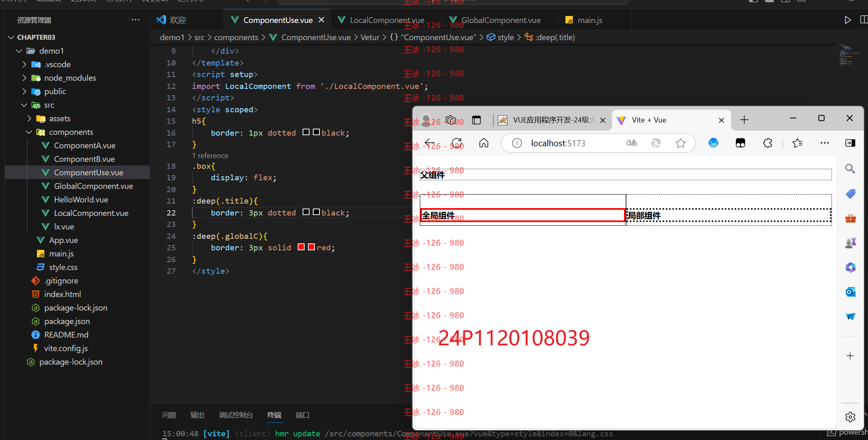Click the search icon in Edge sidebar
Image resolution: width=868 pixels, height=440 pixels.
(850, 169)
